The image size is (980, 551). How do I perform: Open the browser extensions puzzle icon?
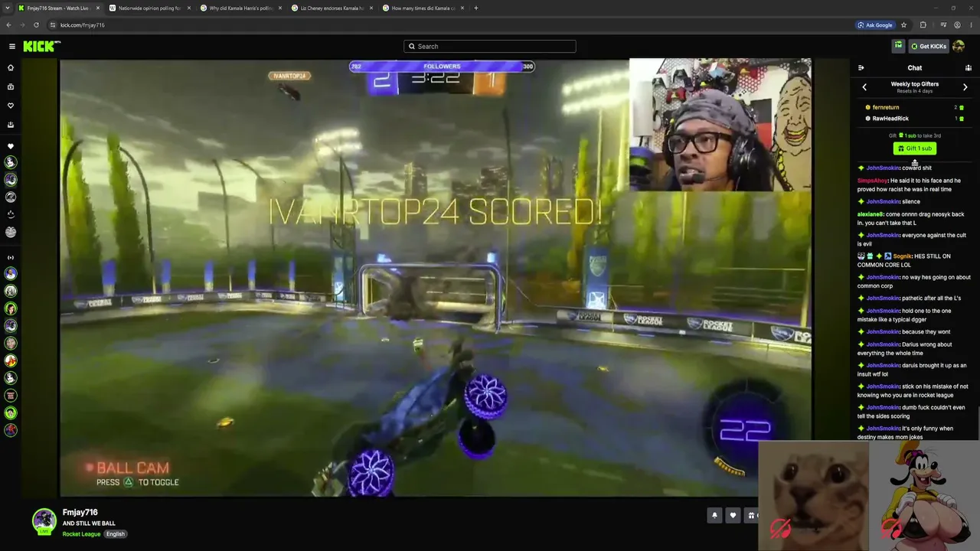[923, 24]
